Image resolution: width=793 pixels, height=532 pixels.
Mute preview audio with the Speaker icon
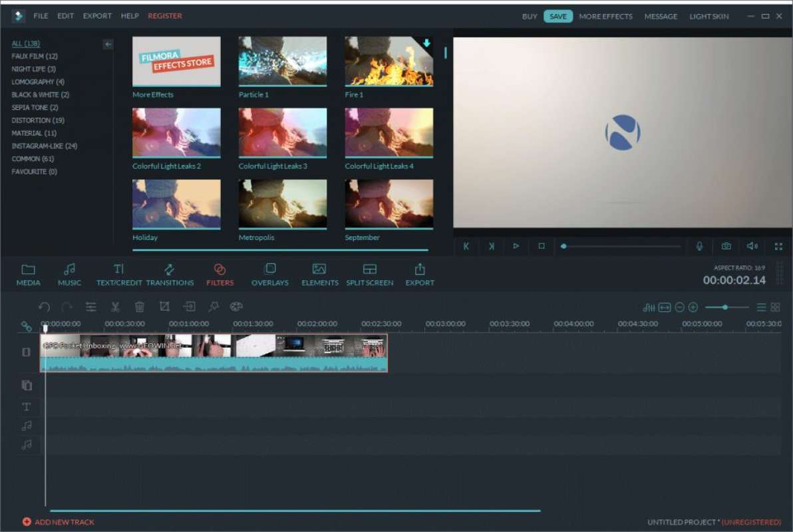click(752, 246)
